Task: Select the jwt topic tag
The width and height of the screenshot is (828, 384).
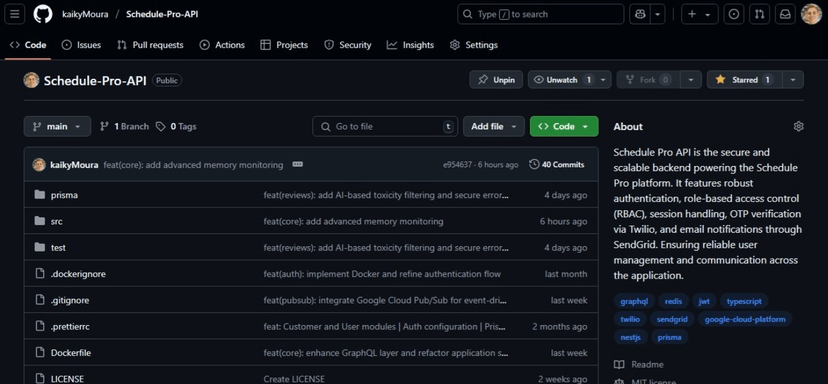Action: [x=704, y=302]
